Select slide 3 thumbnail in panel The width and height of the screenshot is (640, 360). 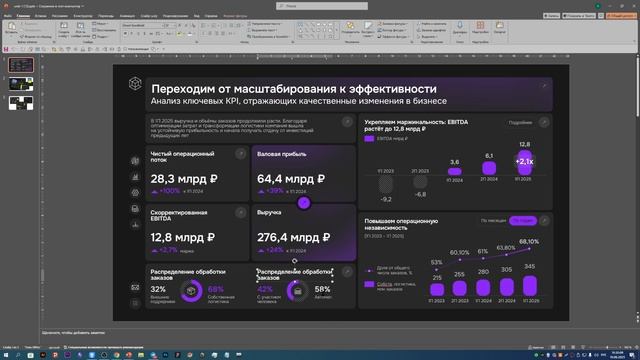point(21,103)
